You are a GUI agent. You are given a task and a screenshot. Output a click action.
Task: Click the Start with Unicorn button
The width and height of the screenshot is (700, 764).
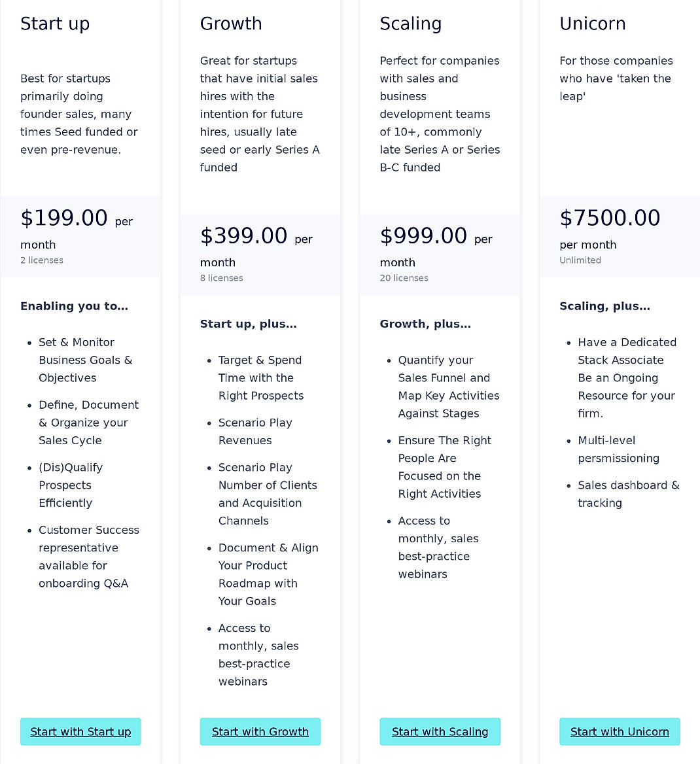[620, 731]
